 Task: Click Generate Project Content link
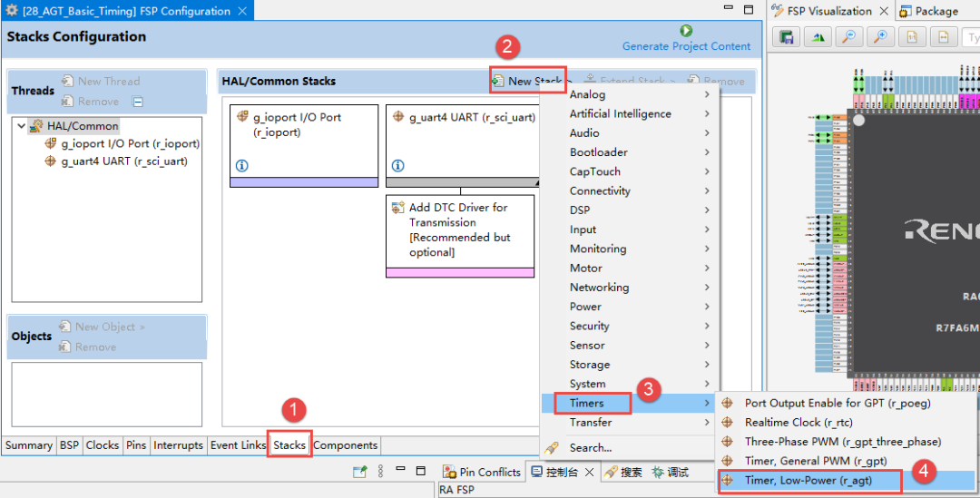click(x=686, y=46)
